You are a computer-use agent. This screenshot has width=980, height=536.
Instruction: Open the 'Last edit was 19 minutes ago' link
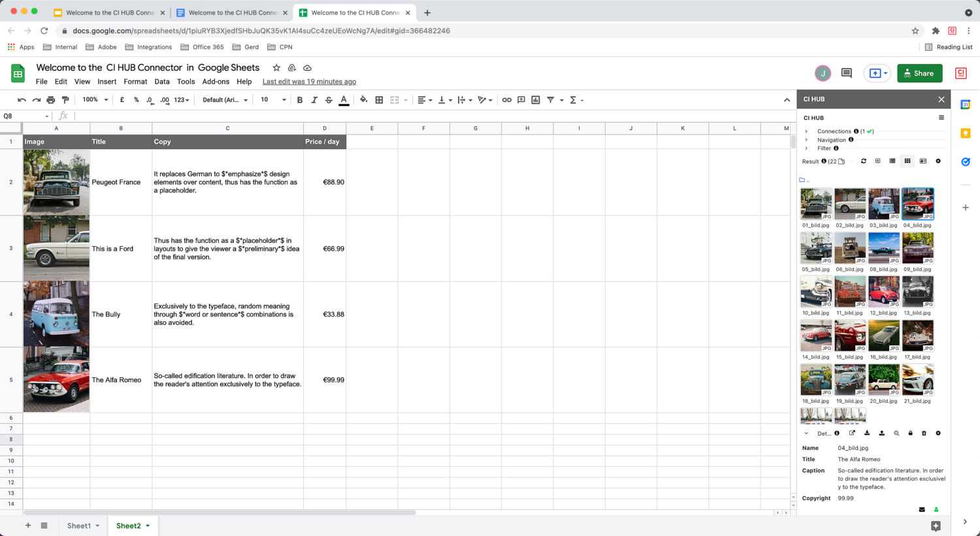(x=309, y=82)
